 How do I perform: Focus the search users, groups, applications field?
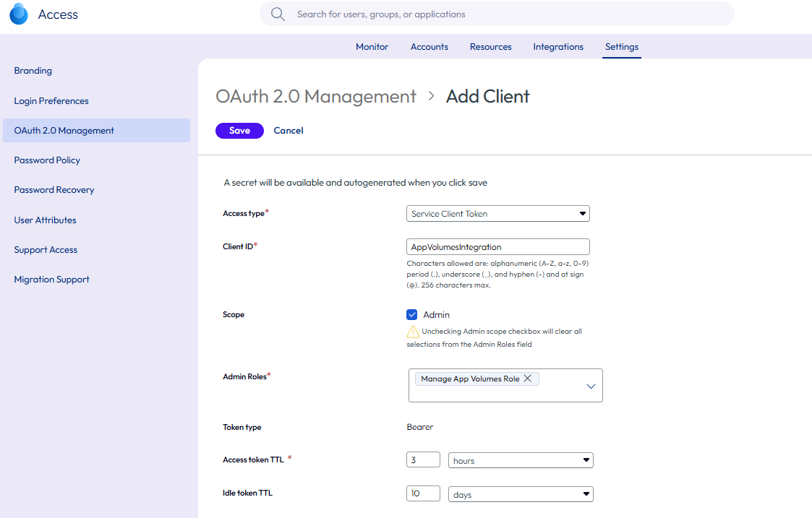pos(497,14)
